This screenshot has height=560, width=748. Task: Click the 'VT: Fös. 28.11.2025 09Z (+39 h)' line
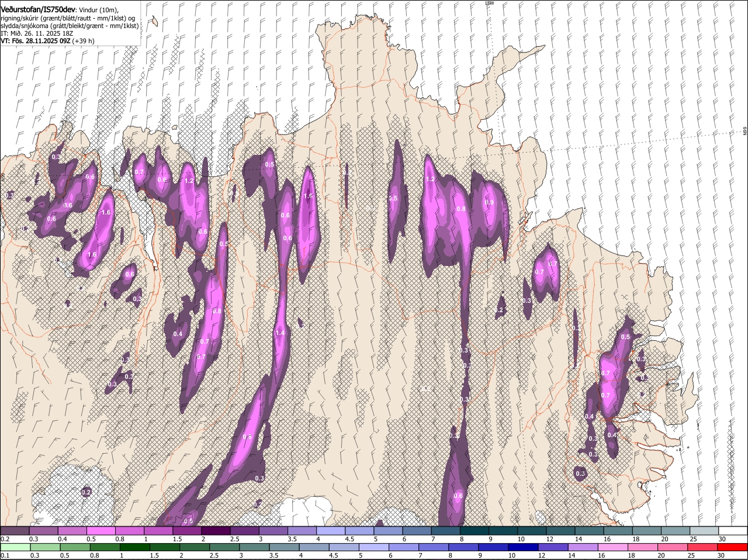tap(47, 41)
